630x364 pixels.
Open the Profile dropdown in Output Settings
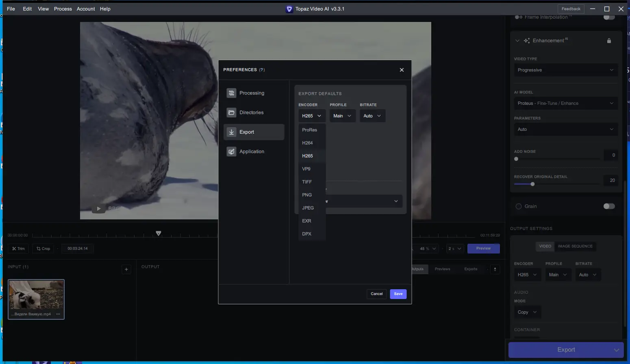pos(558,275)
